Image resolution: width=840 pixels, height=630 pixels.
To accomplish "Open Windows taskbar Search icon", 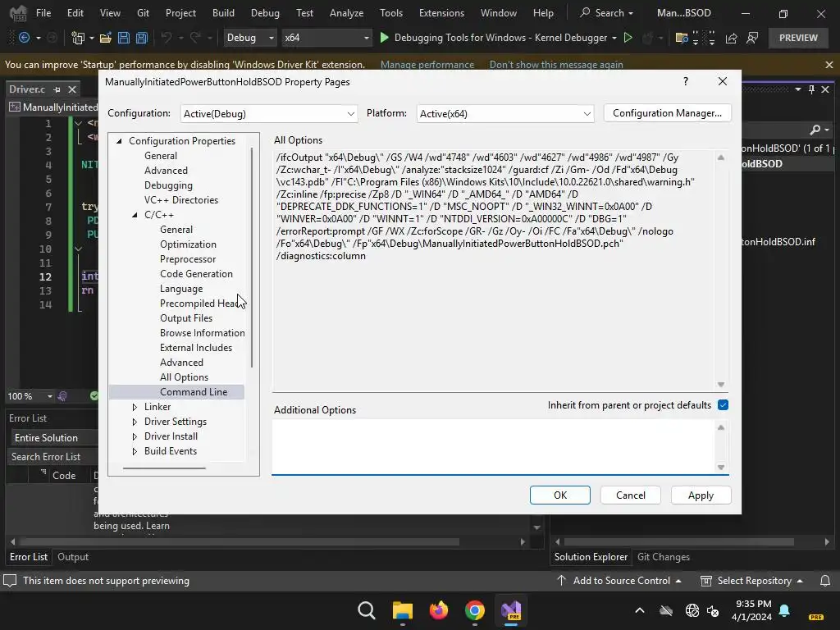I will [367, 610].
